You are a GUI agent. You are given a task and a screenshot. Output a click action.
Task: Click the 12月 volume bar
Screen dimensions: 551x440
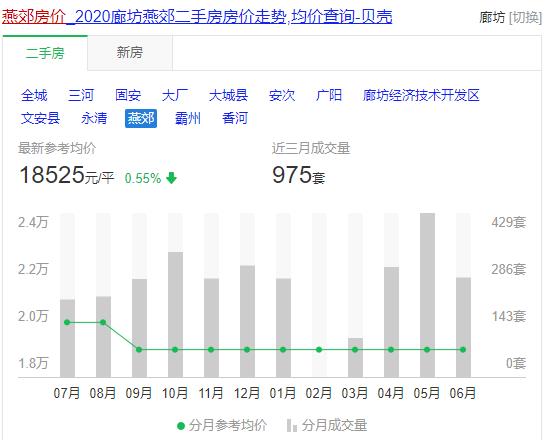[247, 321]
